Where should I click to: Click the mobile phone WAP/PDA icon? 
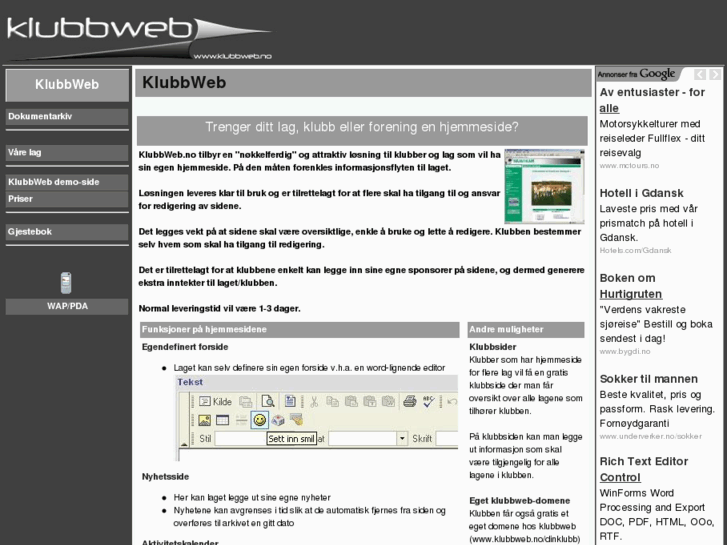click(66, 283)
